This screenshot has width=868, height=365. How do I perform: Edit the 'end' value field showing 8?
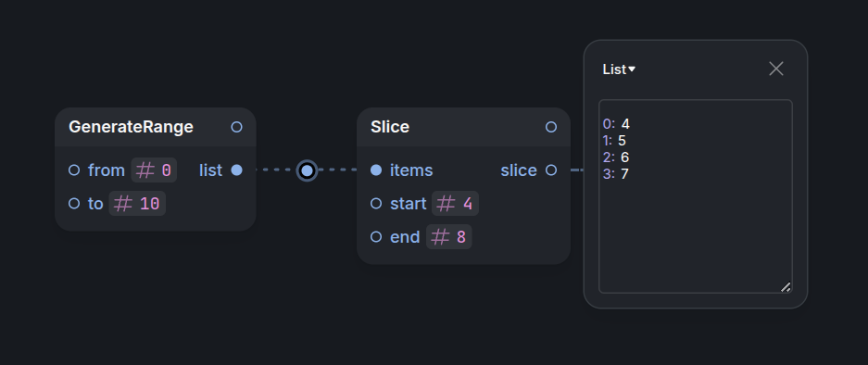(x=449, y=237)
